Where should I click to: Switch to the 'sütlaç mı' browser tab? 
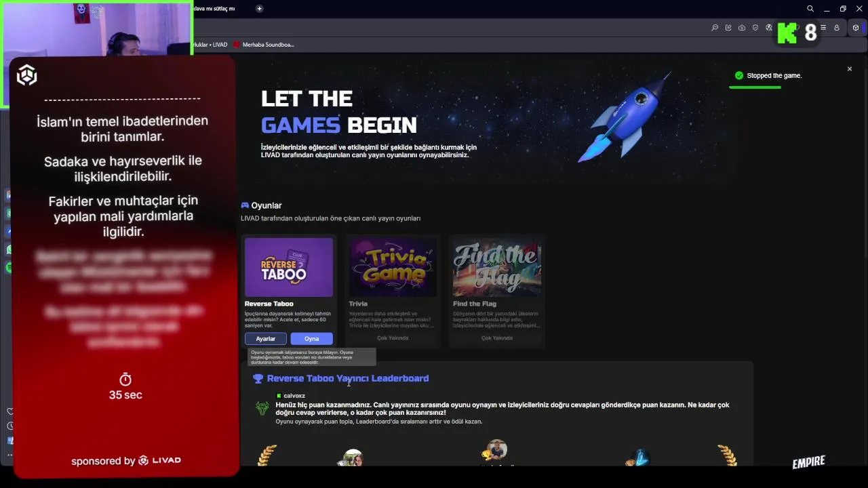pyautogui.click(x=214, y=9)
